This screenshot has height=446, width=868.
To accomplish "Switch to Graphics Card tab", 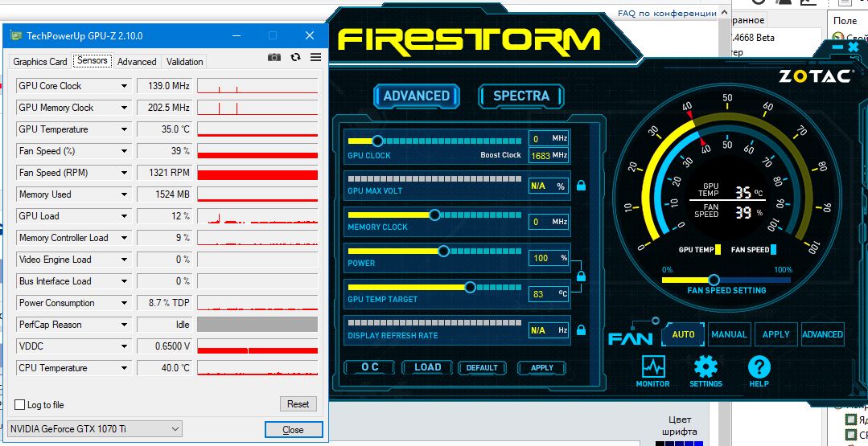I will click(40, 62).
